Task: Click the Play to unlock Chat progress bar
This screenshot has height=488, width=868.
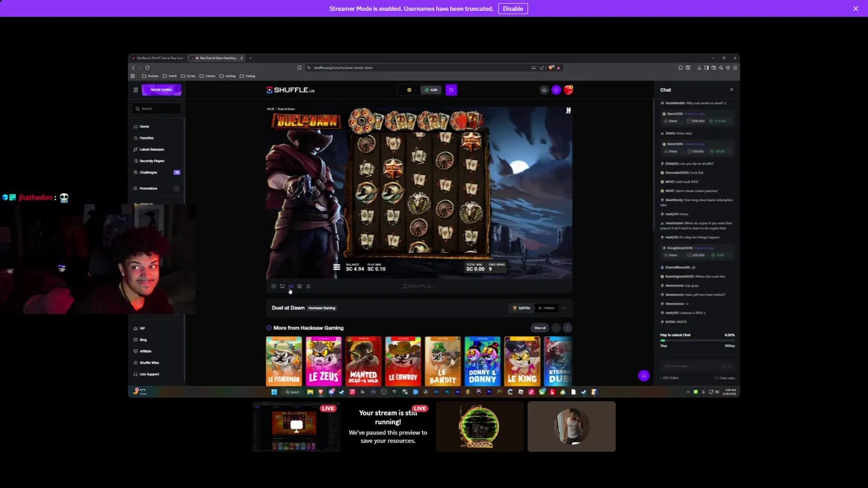Action: tap(697, 340)
